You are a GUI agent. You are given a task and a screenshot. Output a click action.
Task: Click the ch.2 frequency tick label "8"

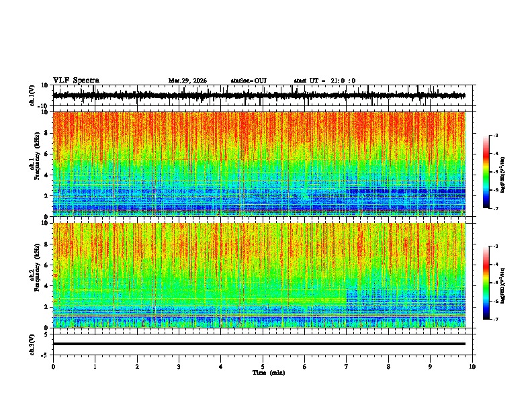tap(47, 244)
